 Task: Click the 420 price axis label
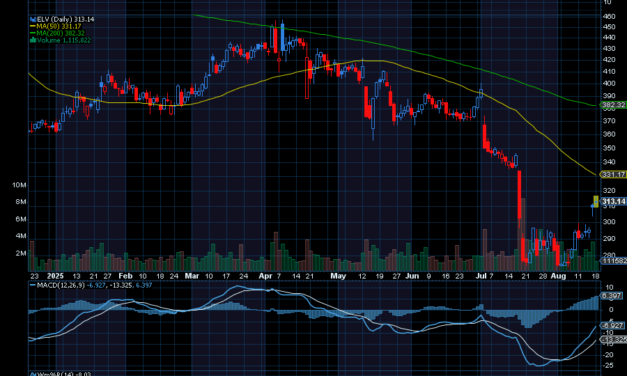click(609, 60)
